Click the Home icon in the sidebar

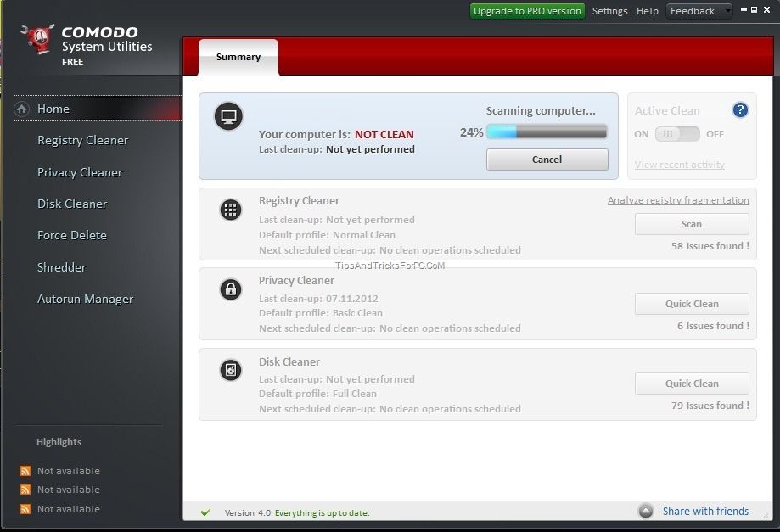22,109
